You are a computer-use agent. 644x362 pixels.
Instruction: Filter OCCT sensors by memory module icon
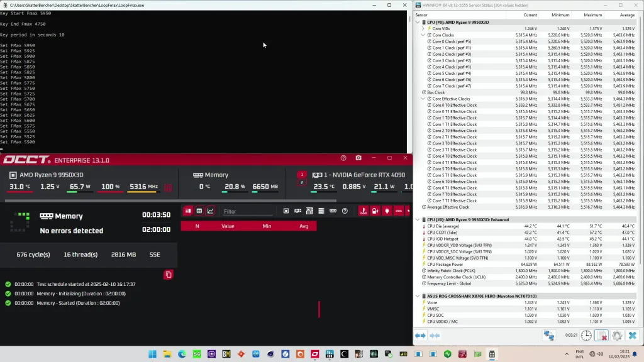pyautogui.click(x=333, y=211)
